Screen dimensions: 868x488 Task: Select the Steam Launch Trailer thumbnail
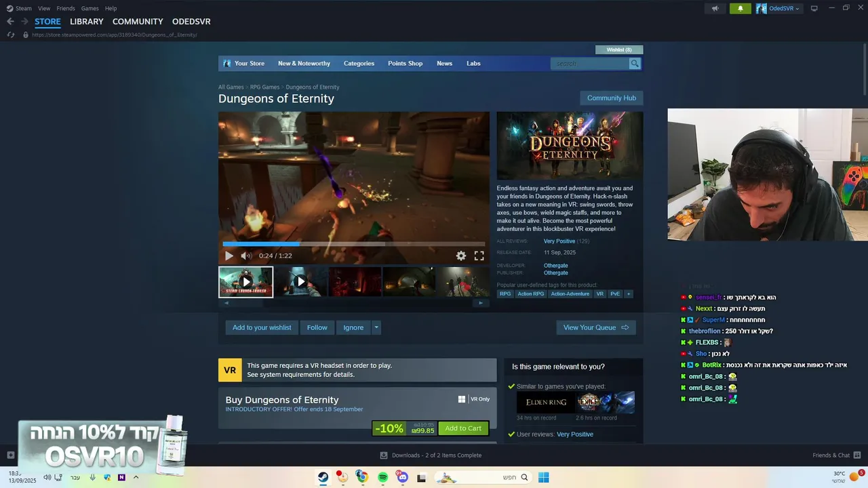pos(245,282)
